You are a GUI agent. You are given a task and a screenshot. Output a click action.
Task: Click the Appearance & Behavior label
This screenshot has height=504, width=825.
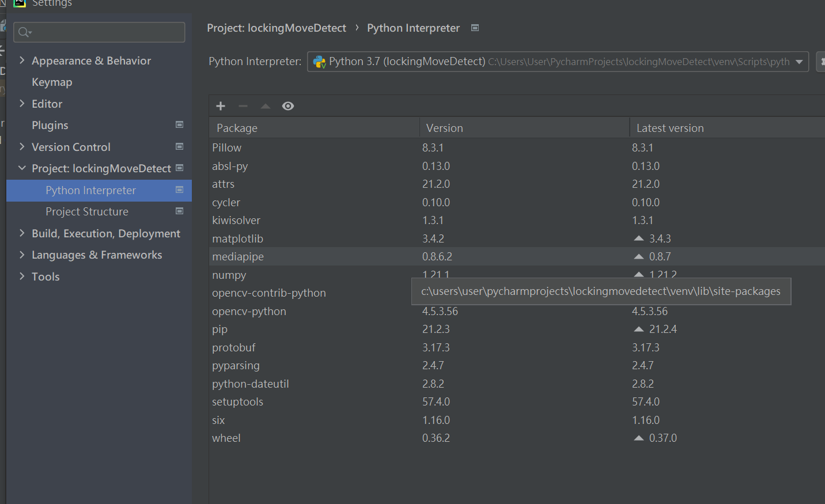[91, 60]
